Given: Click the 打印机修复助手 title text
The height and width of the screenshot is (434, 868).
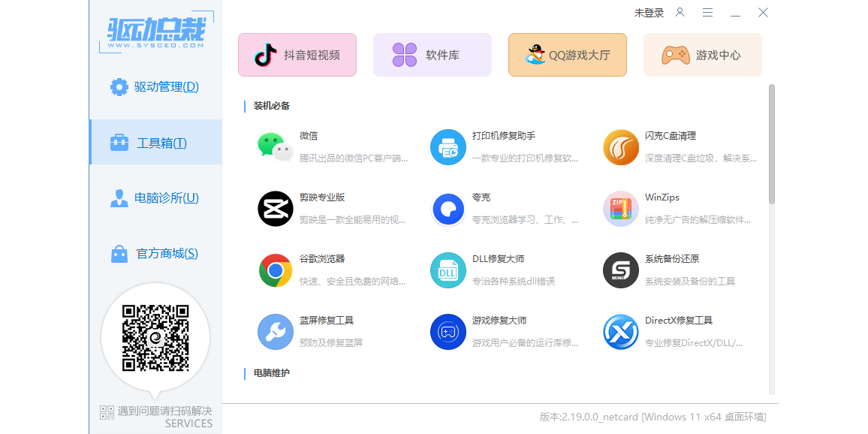Looking at the screenshot, I should point(504,136).
